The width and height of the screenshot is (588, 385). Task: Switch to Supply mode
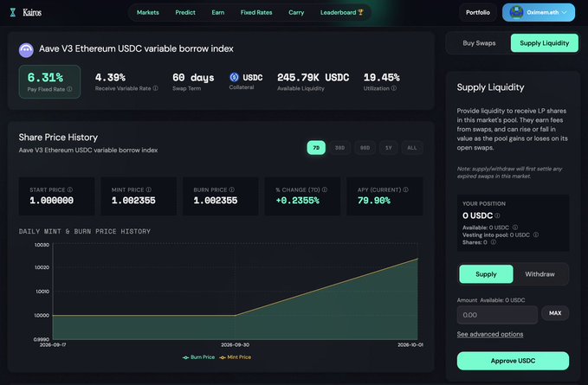(x=486, y=274)
